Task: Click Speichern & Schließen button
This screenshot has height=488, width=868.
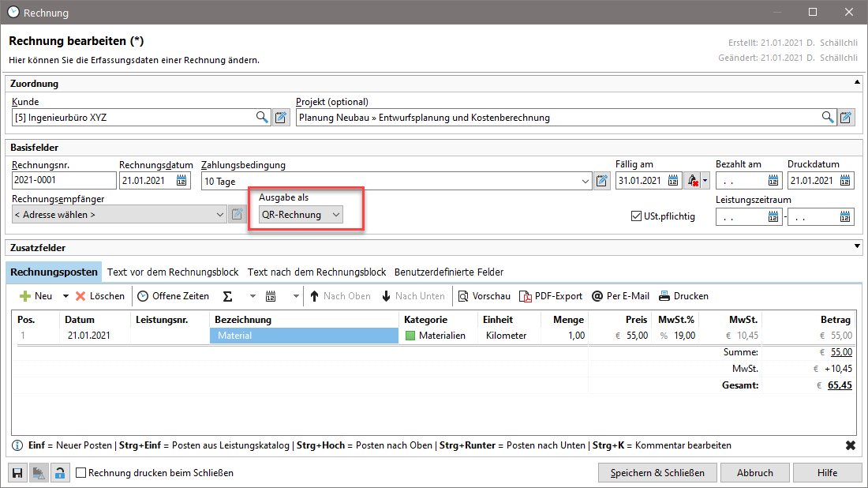Action: pos(657,473)
